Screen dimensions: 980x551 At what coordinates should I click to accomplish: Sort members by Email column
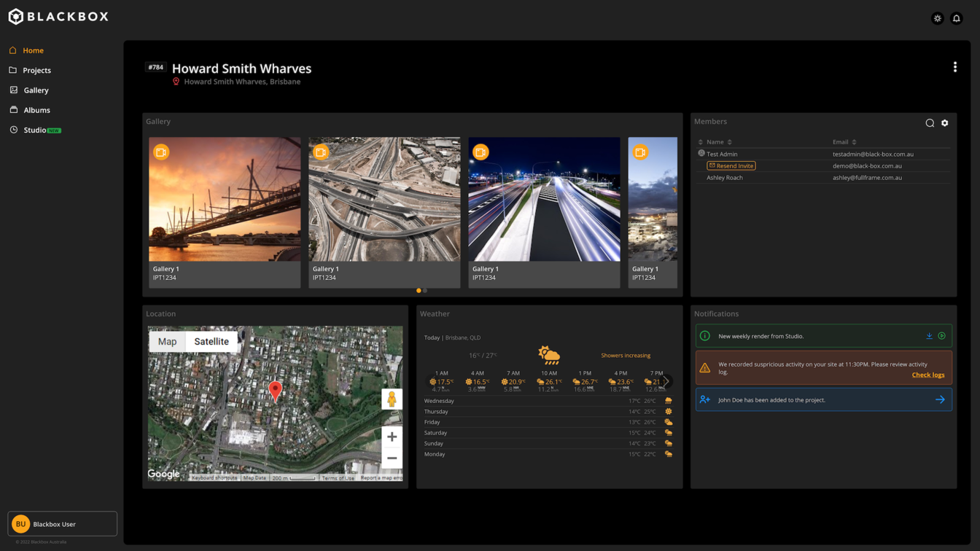[844, 142]
